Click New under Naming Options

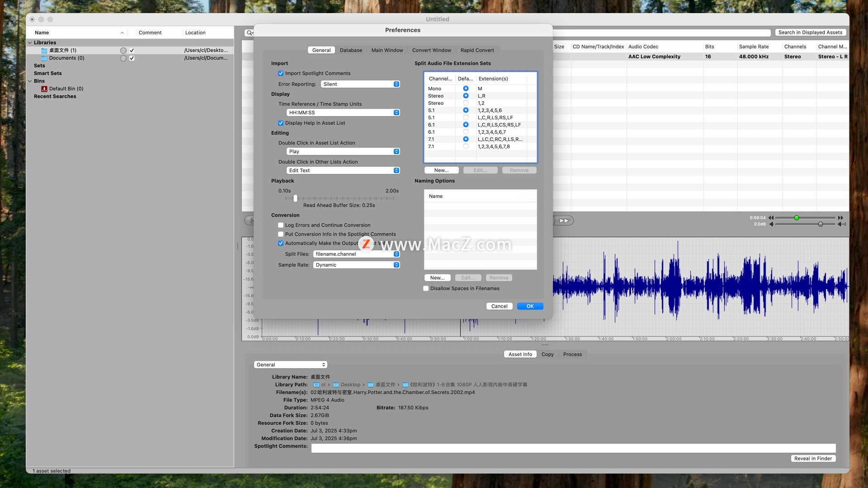click(x=437, y=278)
